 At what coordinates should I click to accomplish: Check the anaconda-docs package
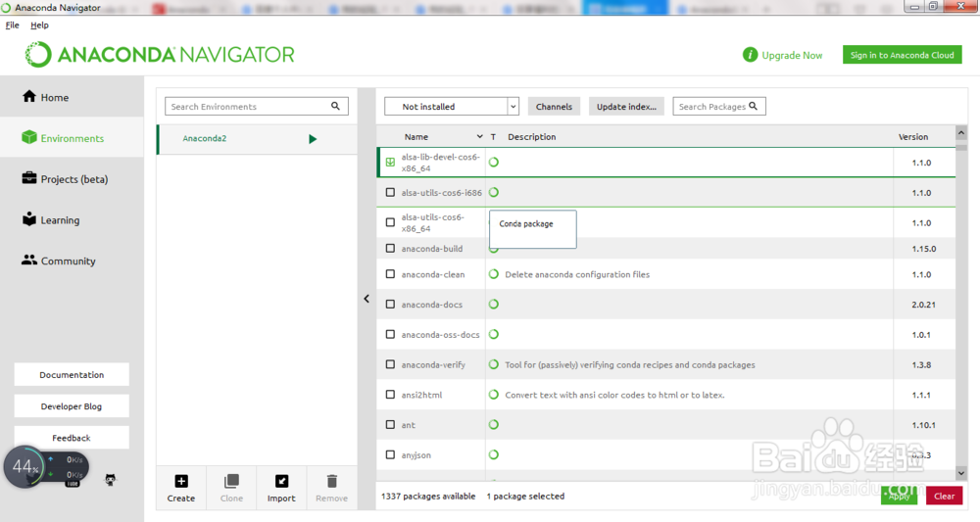click(391, 304)
